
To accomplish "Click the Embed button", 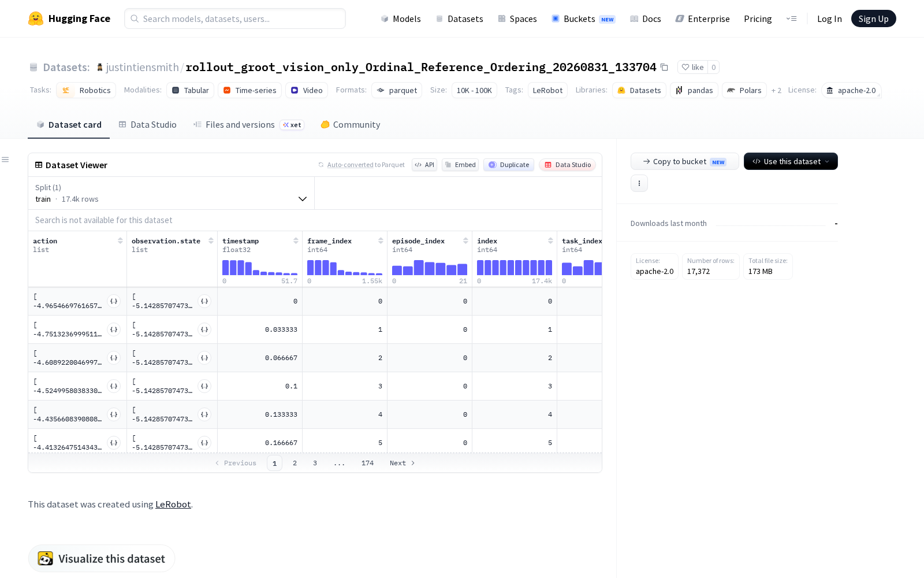I will point(460,165).
